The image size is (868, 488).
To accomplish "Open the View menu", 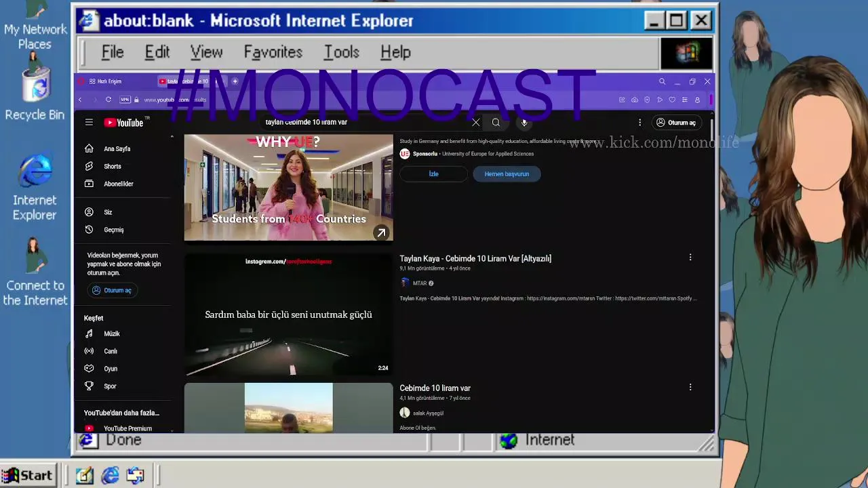I will point(206,52).
